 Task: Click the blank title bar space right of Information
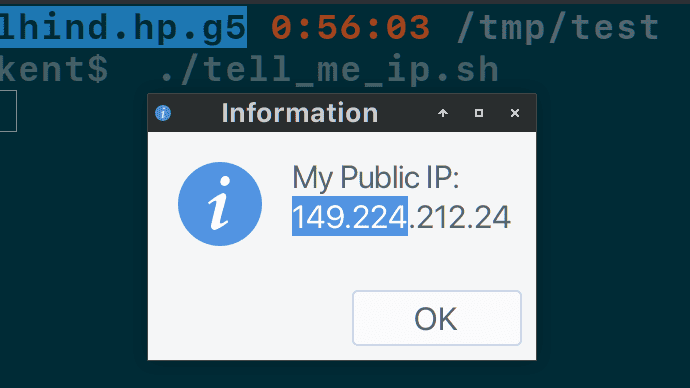click(406, 113)
